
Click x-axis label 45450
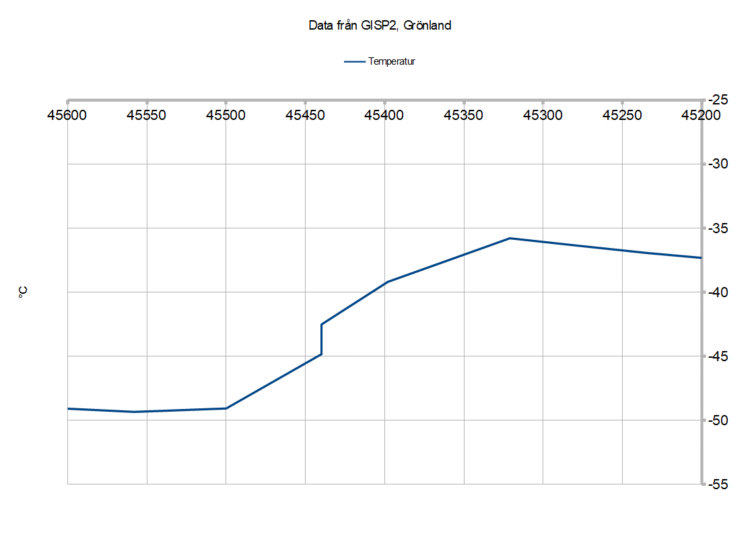(305, 115)
